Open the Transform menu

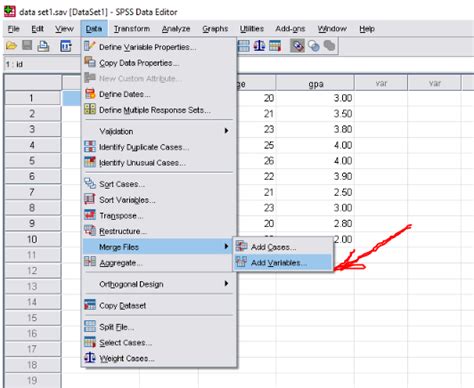point(132,29)
